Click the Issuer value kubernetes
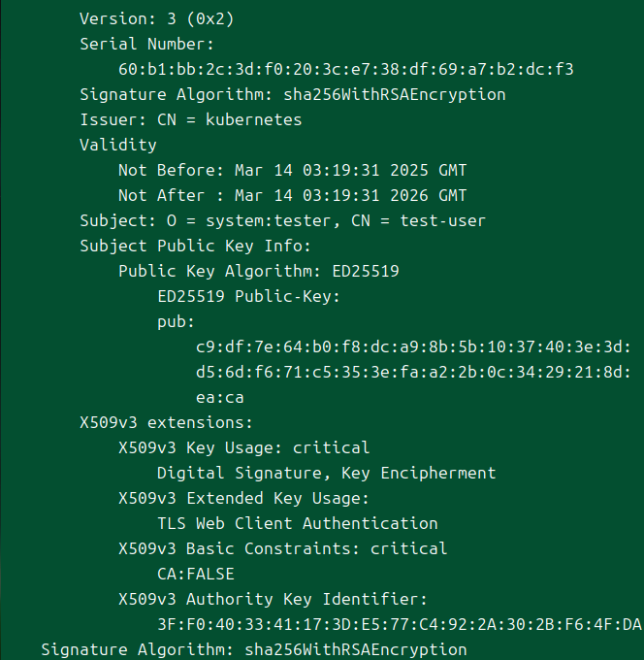 [254, 119]
